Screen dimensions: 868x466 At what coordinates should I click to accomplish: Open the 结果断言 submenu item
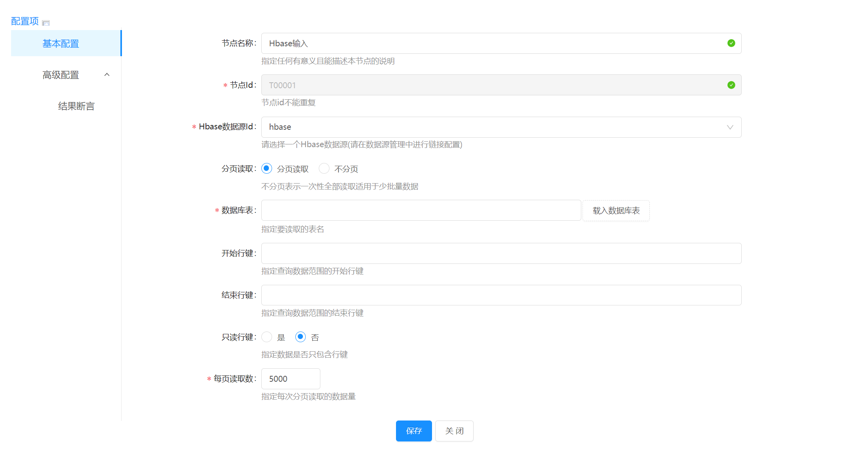click(x=76, y=106)
